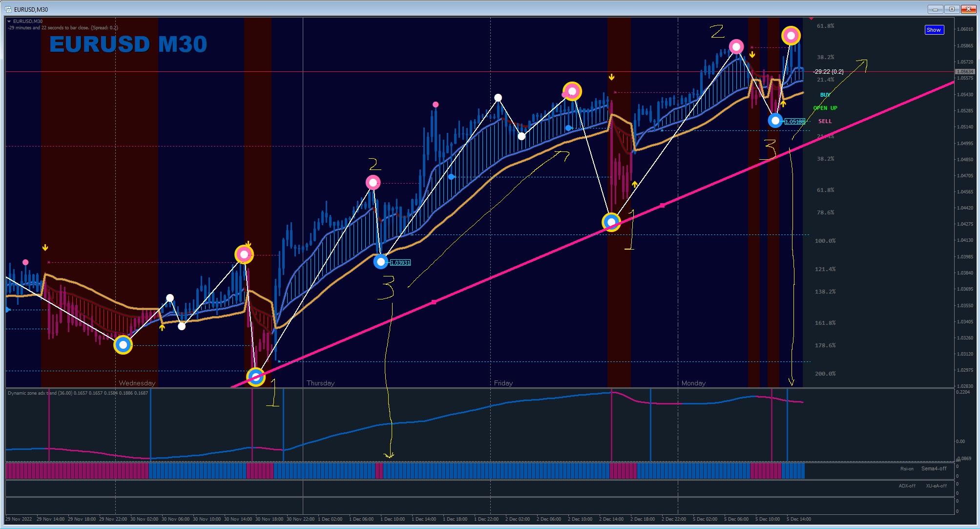Click the SELL signal label
This screenshot has height=529, width=980.
click(x=825, y=121)
